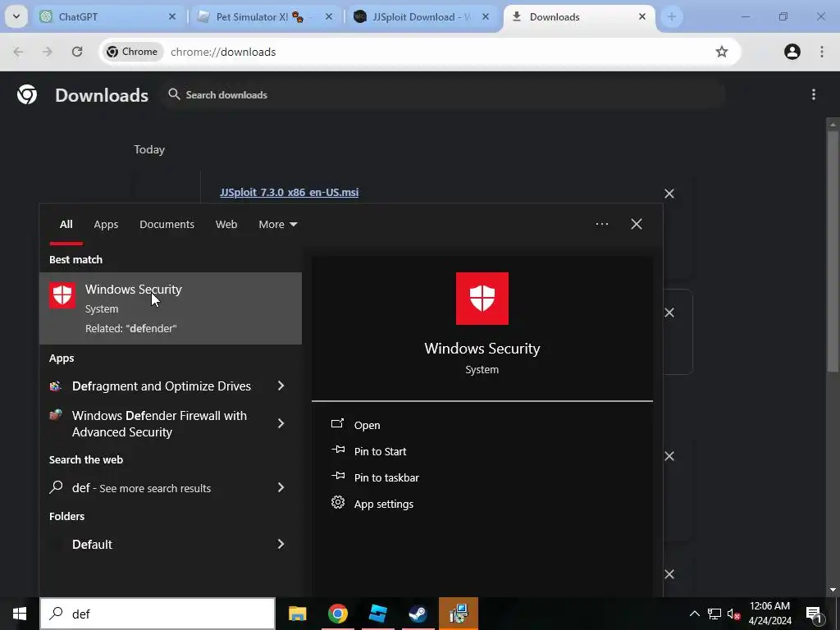This screenshot has height=630, width=840.
Task: Click the installer icon on taskbar
Action: (459, 614)
